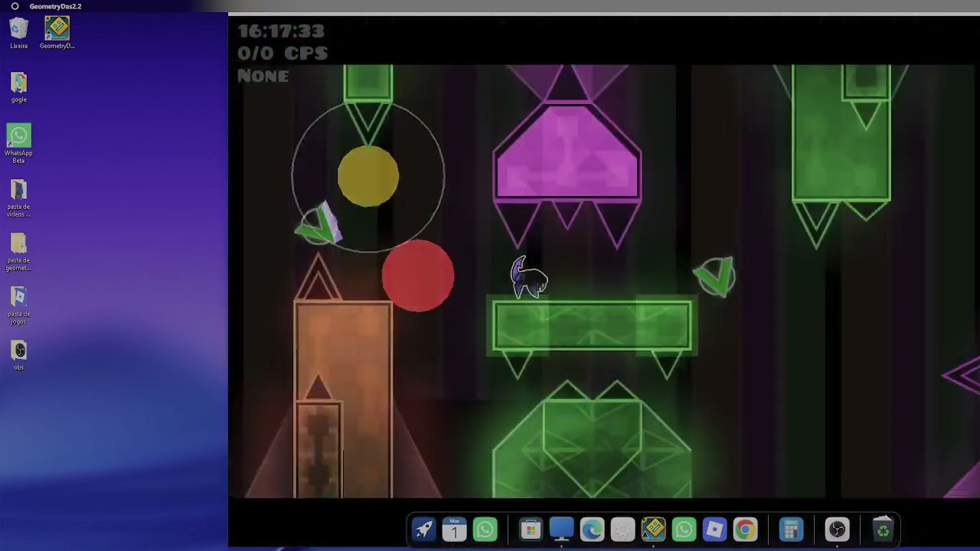The width and height of the screenshot is (980, 551).
Task: Launch Google Chrome from the dock
Action: (x=745, y=530)
